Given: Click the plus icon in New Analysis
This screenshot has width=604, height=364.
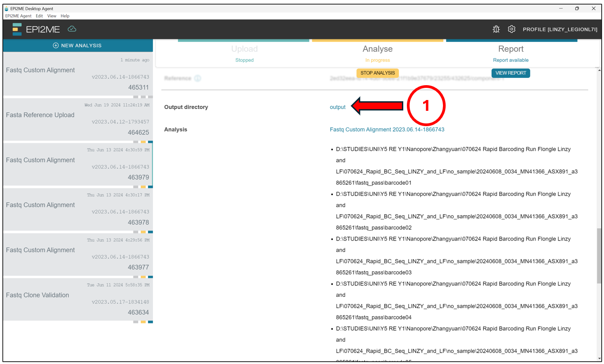Looking at the screenshot, I should coord(56,45).
